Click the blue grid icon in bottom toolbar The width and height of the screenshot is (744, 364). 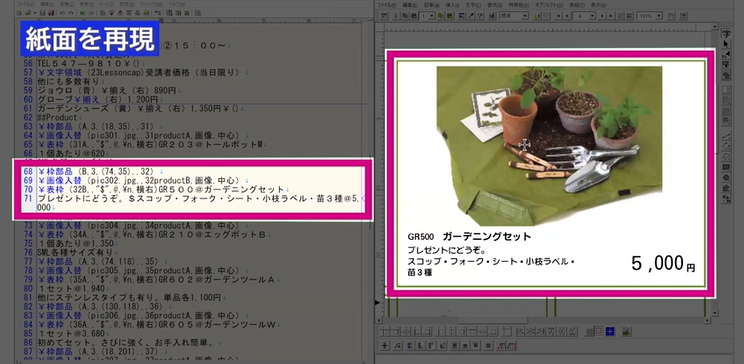click(x=610, y=331)
